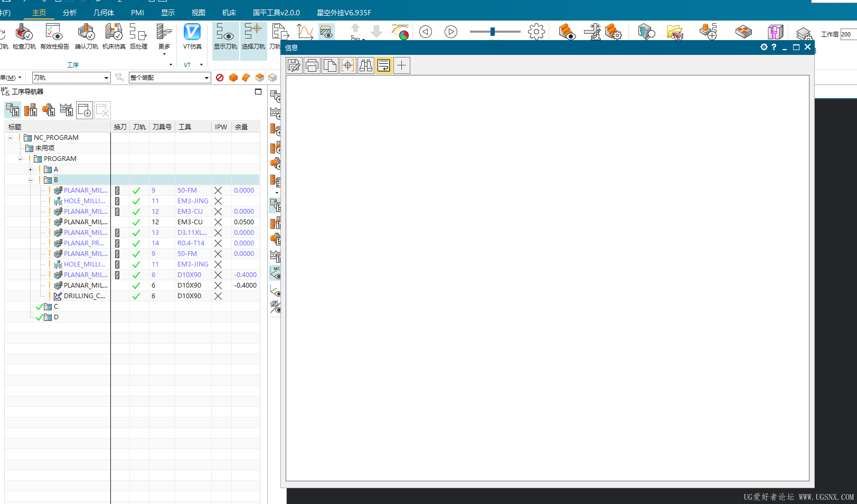Open the 整个装配 scope dropdown

[x=169, y=78]
